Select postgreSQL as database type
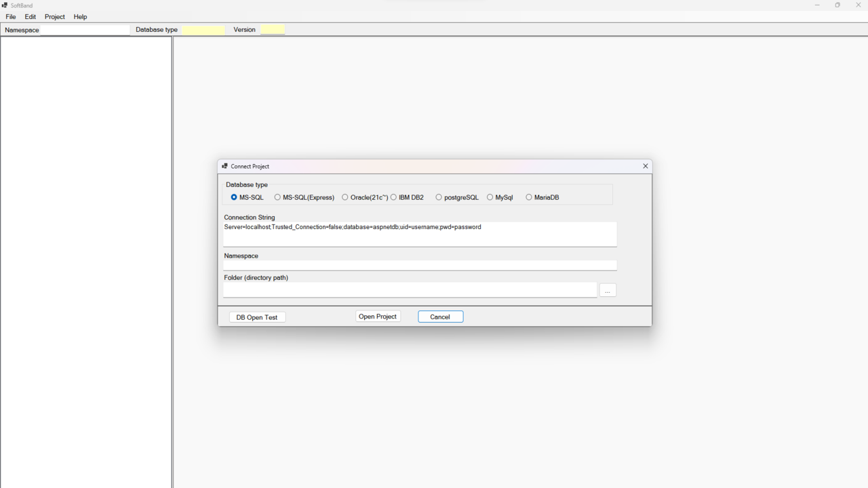 click(x=439, y=197)
